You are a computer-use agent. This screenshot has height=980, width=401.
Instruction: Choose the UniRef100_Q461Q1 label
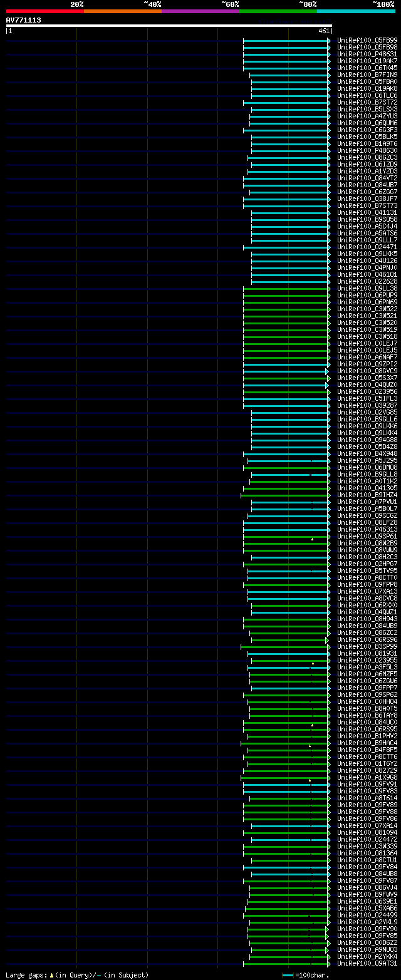point(367,275)
